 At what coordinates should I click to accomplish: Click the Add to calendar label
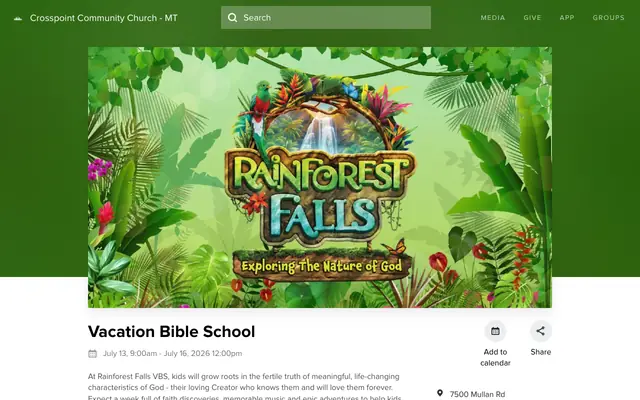click(x=495, y=358)
